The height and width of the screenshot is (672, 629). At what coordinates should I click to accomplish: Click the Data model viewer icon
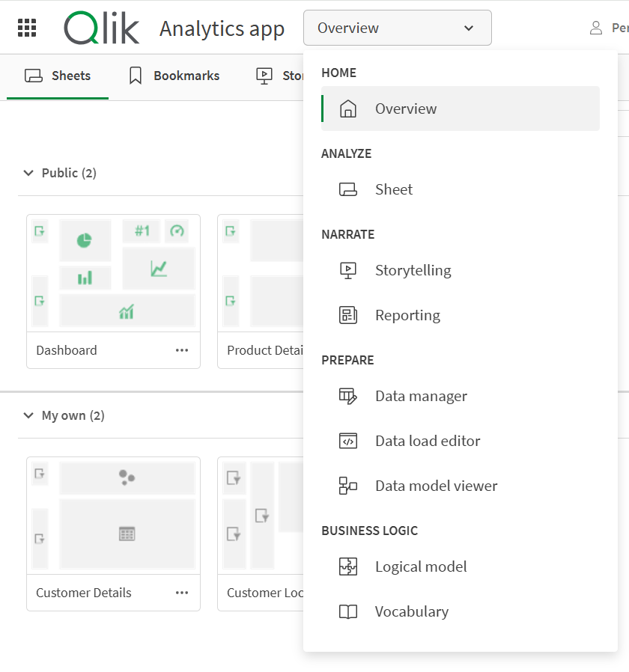[x=347, y=486]
